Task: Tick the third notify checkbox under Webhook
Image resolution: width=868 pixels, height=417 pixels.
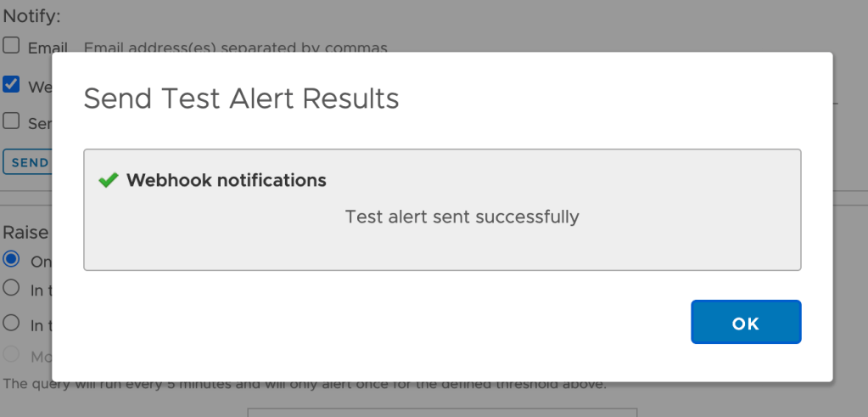Action: click(11, 121)
